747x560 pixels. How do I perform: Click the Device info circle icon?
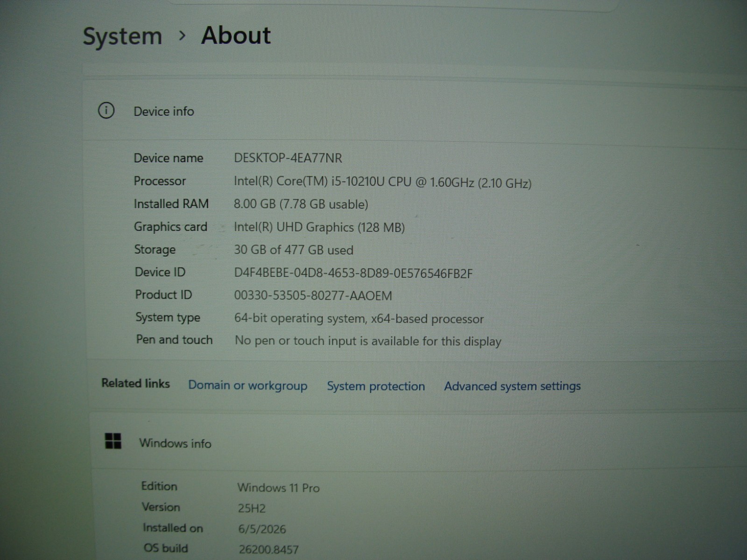106,111
